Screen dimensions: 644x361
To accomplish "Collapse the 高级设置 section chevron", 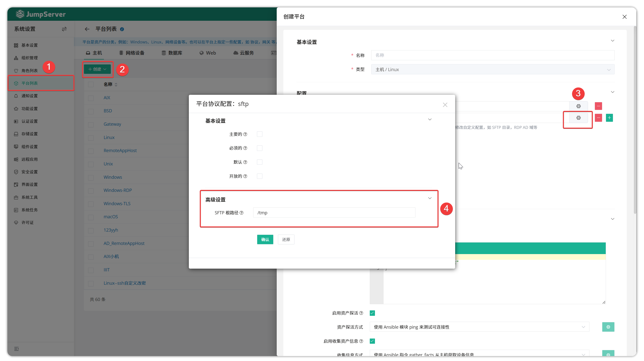I will coord(430,198).
